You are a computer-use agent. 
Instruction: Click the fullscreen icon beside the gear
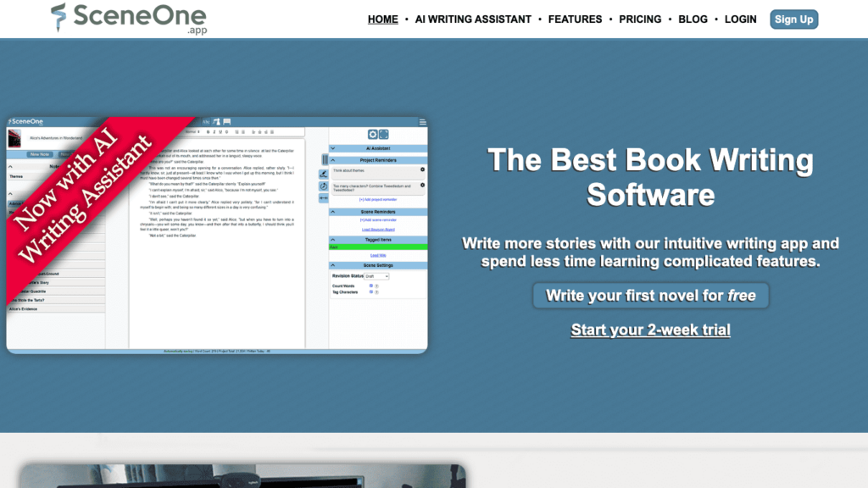point(383,135)
